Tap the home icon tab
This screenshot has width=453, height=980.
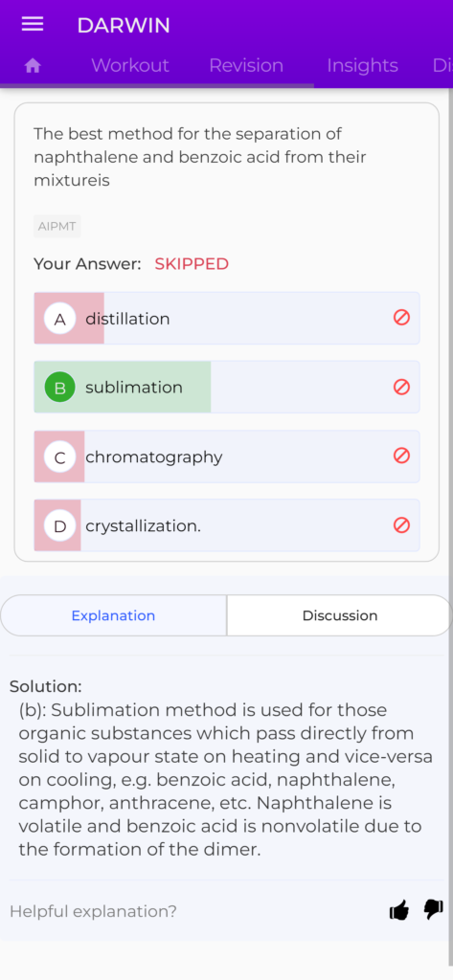click(x=33, y=66)
